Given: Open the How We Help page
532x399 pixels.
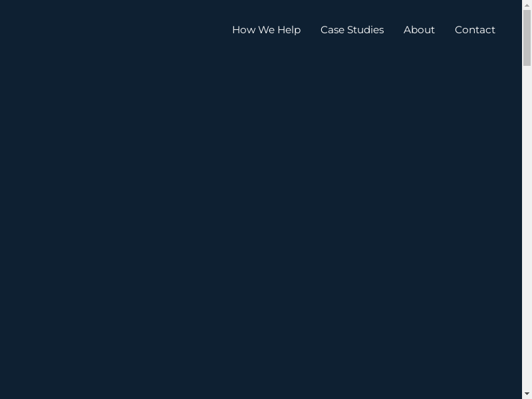Looking at the screenshot, I should click(x=266, y=30).
